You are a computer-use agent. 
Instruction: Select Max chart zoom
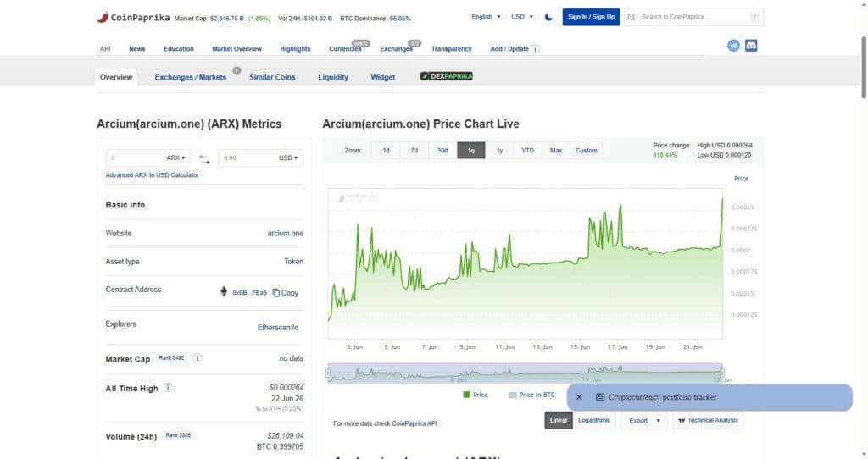pyautogui.click(x=556, y=151)
